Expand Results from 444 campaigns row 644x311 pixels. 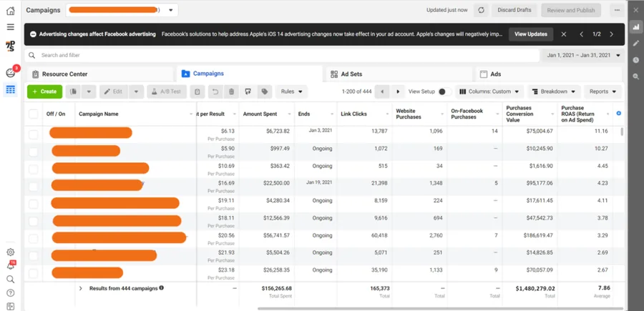click(x=81, y=288)
